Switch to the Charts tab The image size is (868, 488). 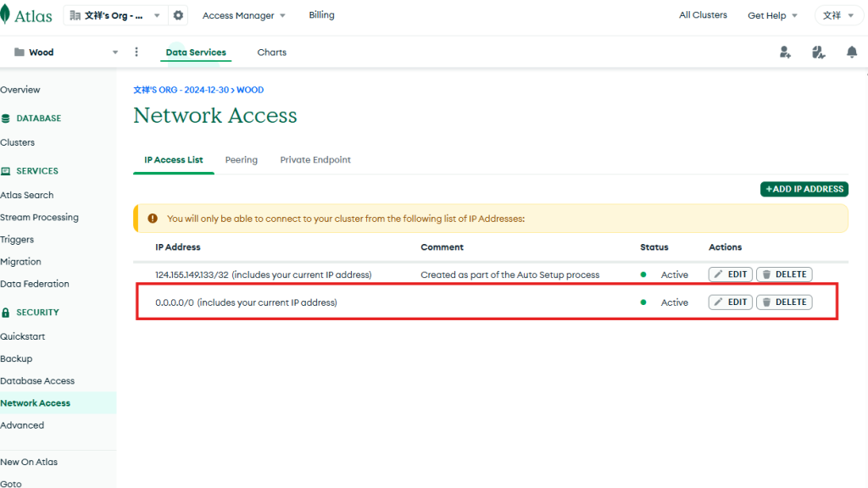pyautogui.click(x=272, y=52)
